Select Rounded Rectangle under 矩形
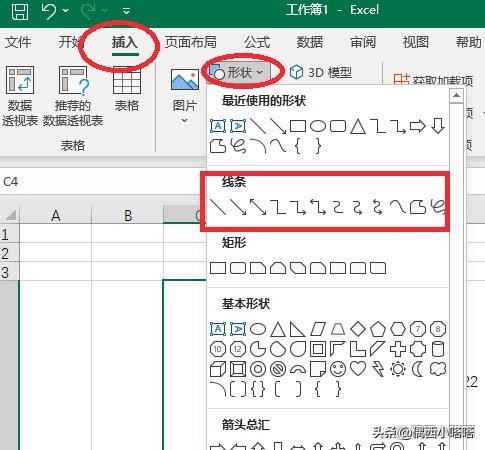The image size is (485, 450). click(x=238, y=268)
